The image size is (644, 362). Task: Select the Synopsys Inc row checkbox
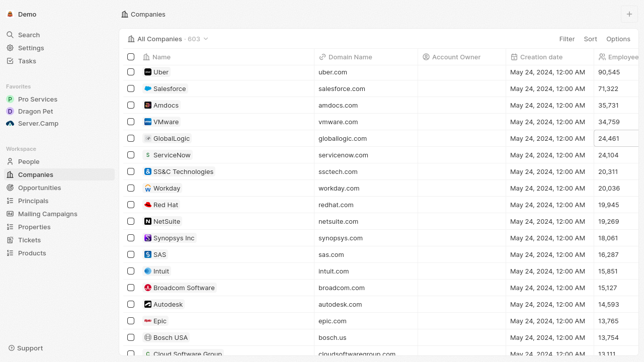click(x=131, y=238)
